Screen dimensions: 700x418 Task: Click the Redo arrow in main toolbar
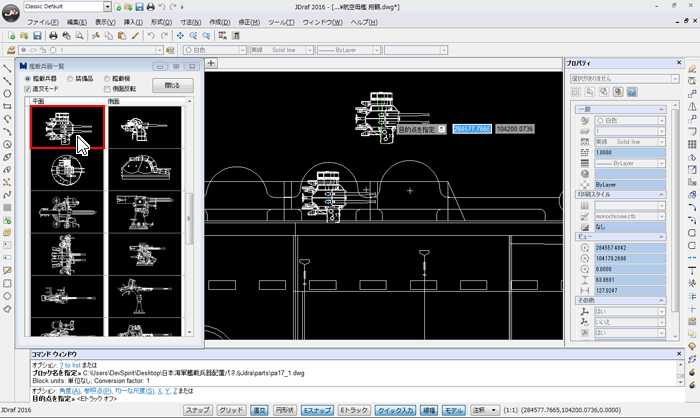tap(164, 36)
